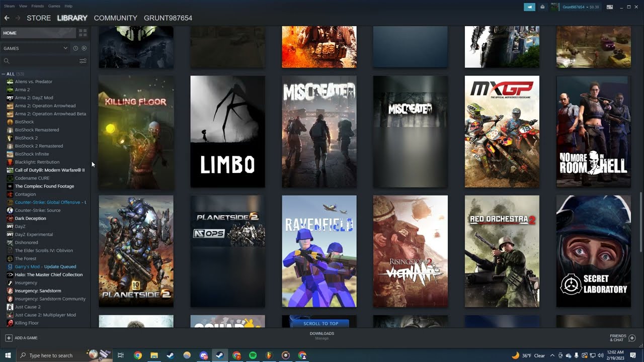Click Halo: The Master Chief Collection icon
This screenshot has width=644, height=362.
click(x=10, y=275)
